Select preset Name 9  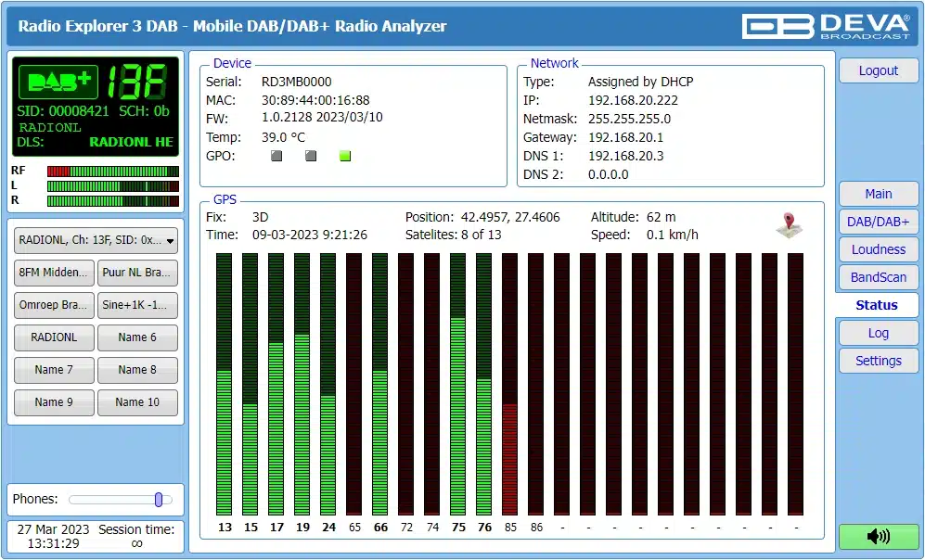(54, 402)
